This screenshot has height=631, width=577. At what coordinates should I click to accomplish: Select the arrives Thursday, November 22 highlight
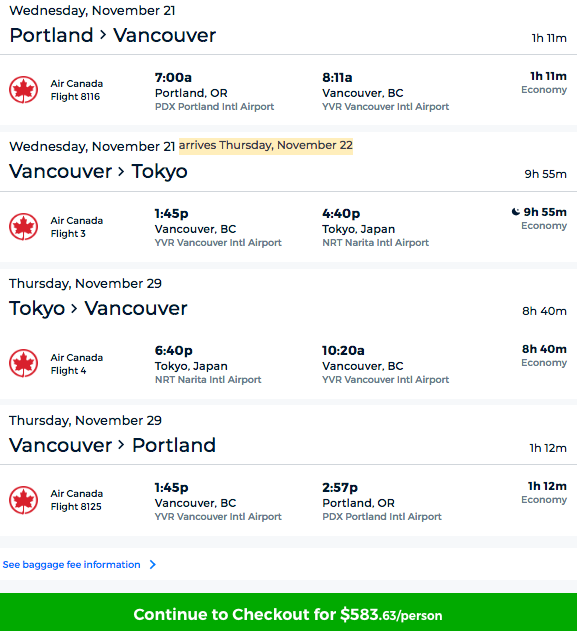pyautogui.click(x=266, y=146)
